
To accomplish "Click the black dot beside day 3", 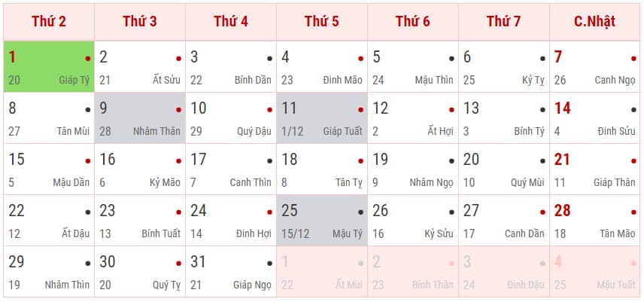I will click(270, 58).
